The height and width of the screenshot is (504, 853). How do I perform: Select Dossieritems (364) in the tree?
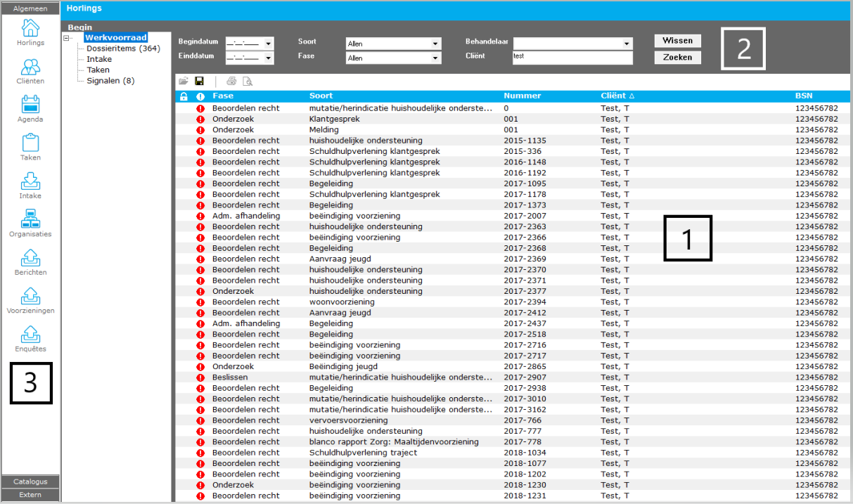[x=123, y=49]
